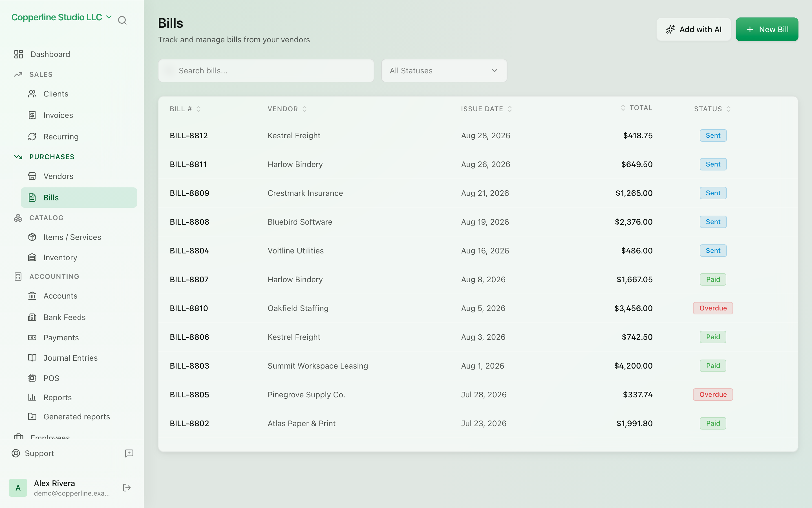Sort table by Total column
Image resolution: width=812 pixels, height=508 pixels.
tap(636, 108)
